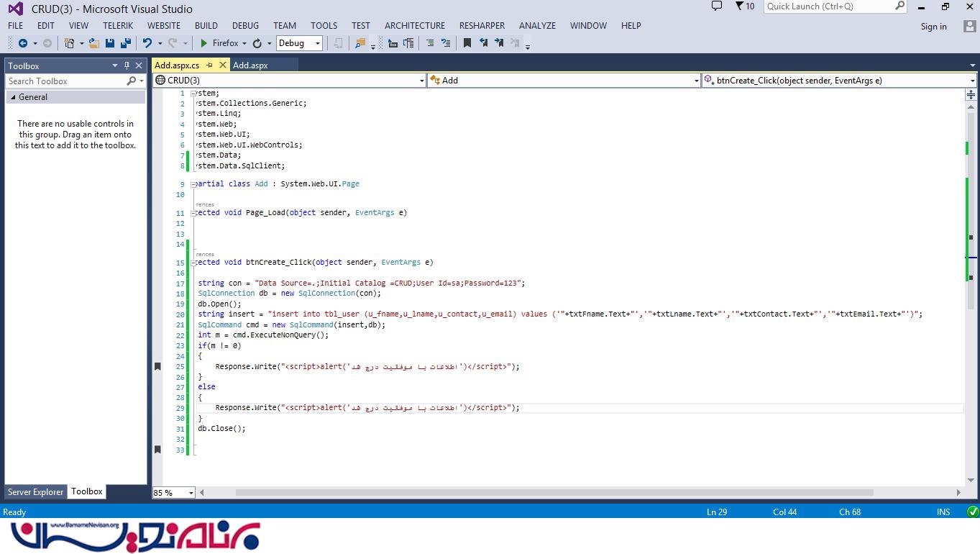Toggle auto-hide pin on the Toolbox panel
Image resolution: width=980 pixels, height=554 pixels.
click(127, 65)
